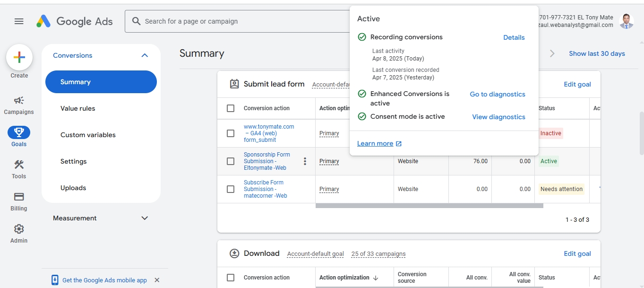
Task: Click the All conv. value column header
Action: pyautogui.click(x=520, y=278)
